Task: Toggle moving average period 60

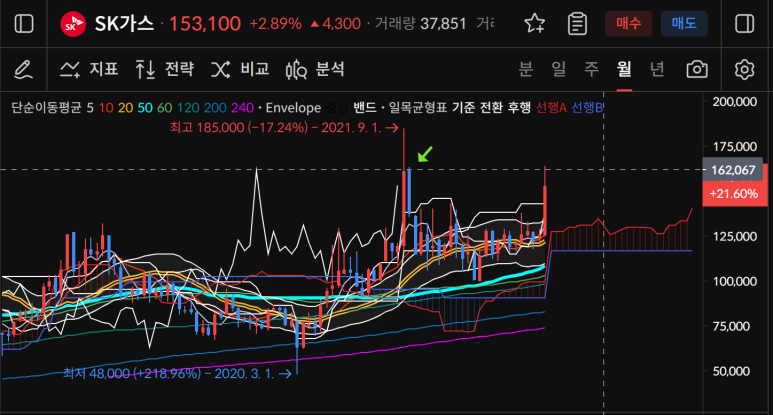Action: coord(165,107)
